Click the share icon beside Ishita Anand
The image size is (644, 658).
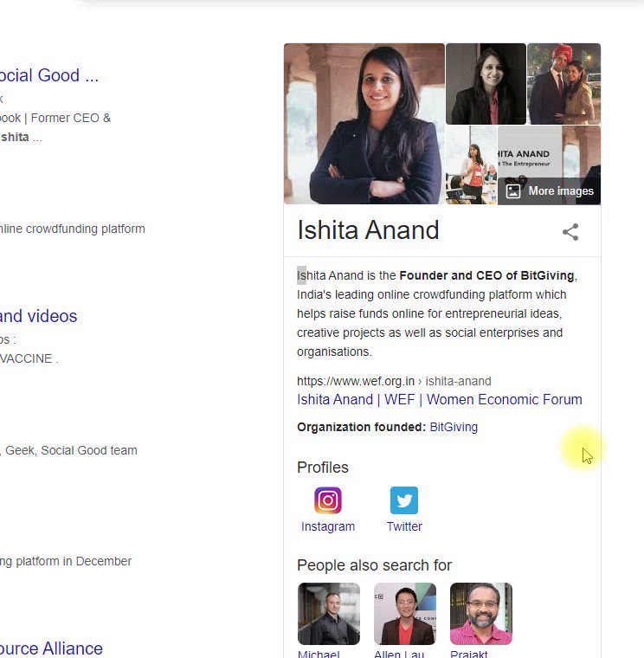570,232
